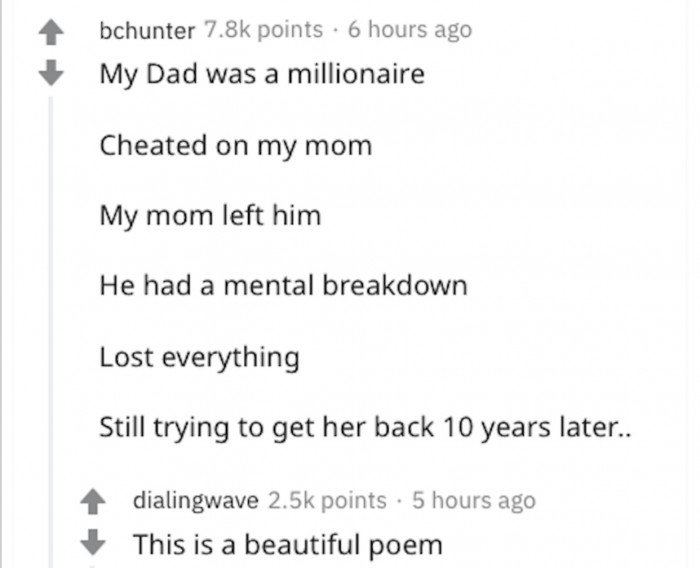Click the 'Cheated on my mom' line
The height and width of the screenshot is (568, 700).
click(235, 146)
